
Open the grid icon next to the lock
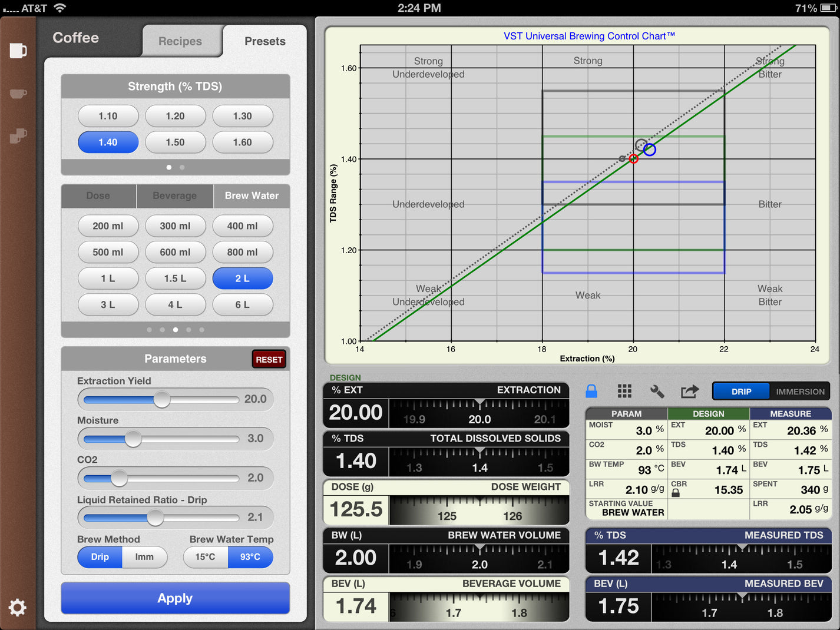tap(624, 391)
